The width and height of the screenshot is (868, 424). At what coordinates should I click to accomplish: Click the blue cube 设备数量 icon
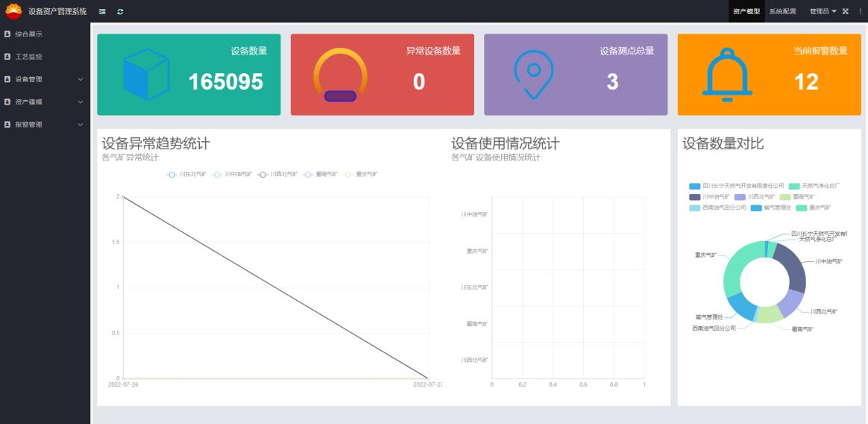coord(146,75)
